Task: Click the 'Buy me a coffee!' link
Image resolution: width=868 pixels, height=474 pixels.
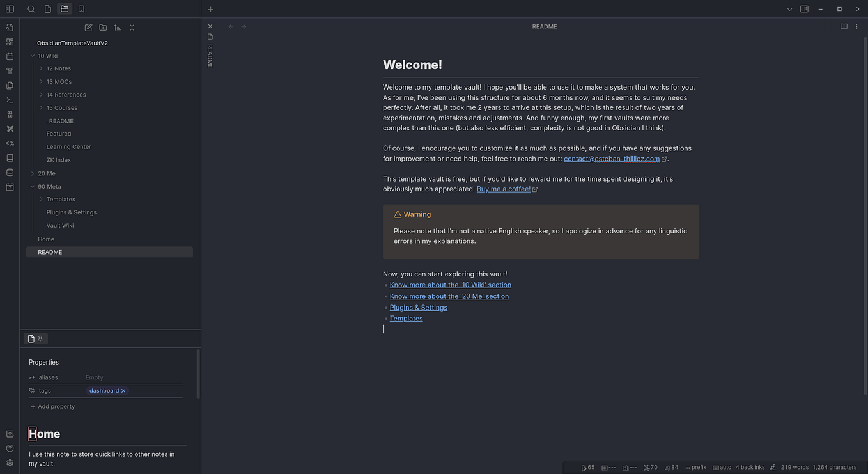Action: point(503,189)
